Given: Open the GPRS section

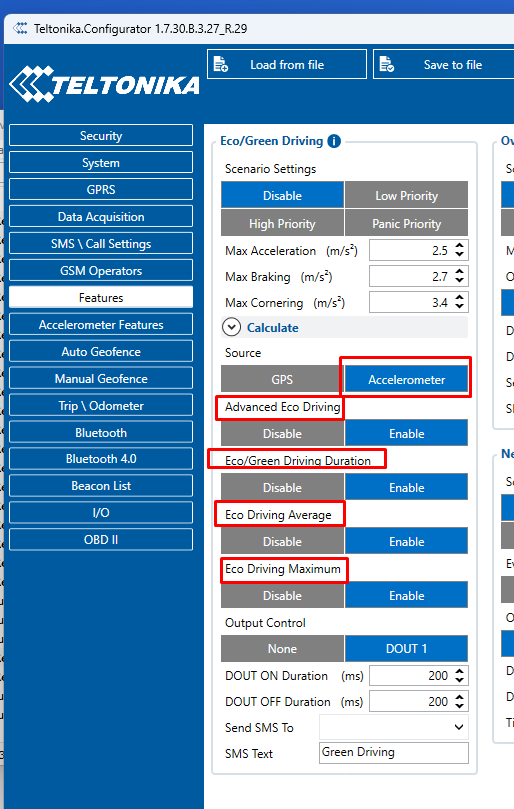Looking at the screenshot, I should coord(101,189).
